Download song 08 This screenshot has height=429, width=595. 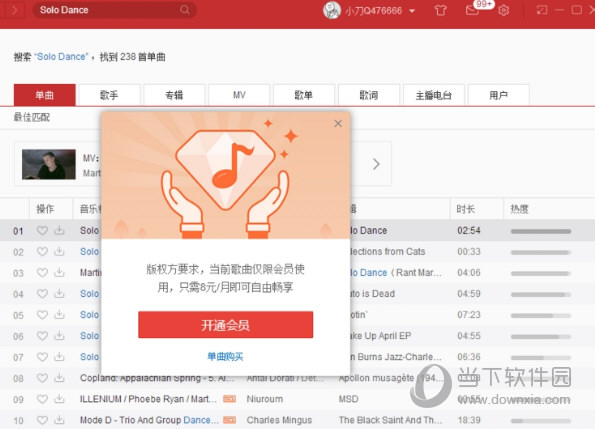59,378
